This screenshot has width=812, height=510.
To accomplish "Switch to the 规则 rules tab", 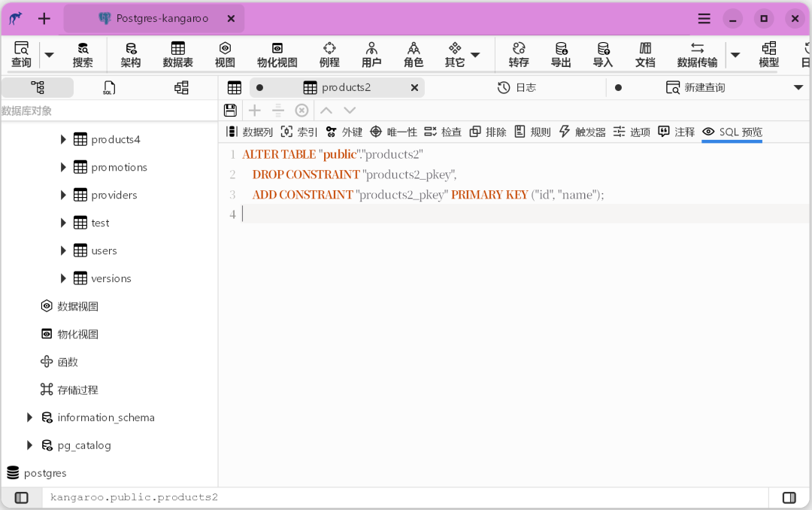I will 532,132.
